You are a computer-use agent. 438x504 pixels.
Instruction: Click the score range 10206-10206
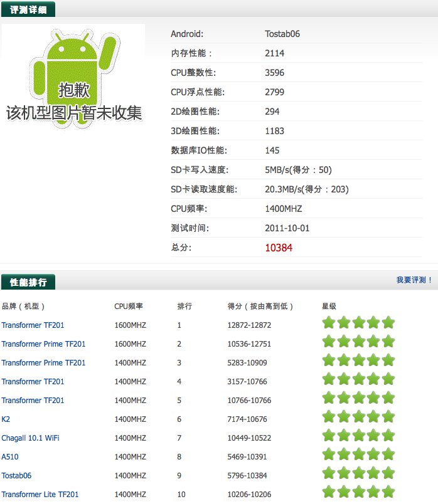tap(249, 495)
